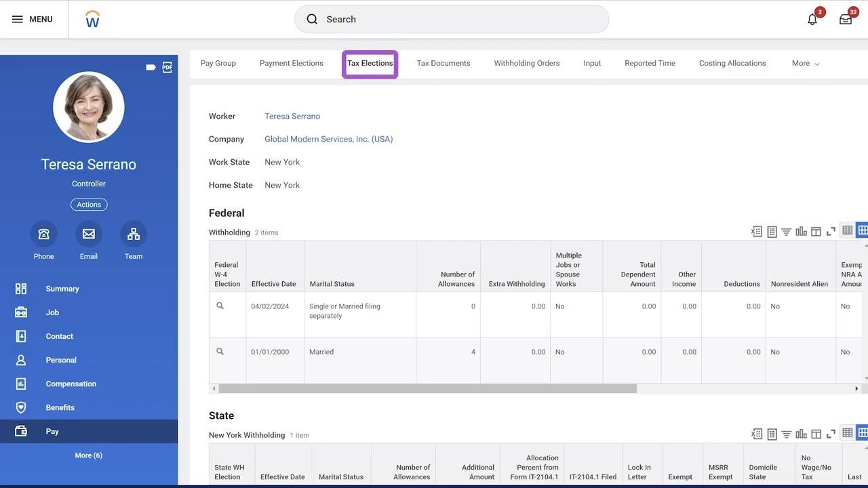Image resolution: width=868 pixels, height=488 pixels.
Task: Filter the New York Withholding table
Action: 787,434
